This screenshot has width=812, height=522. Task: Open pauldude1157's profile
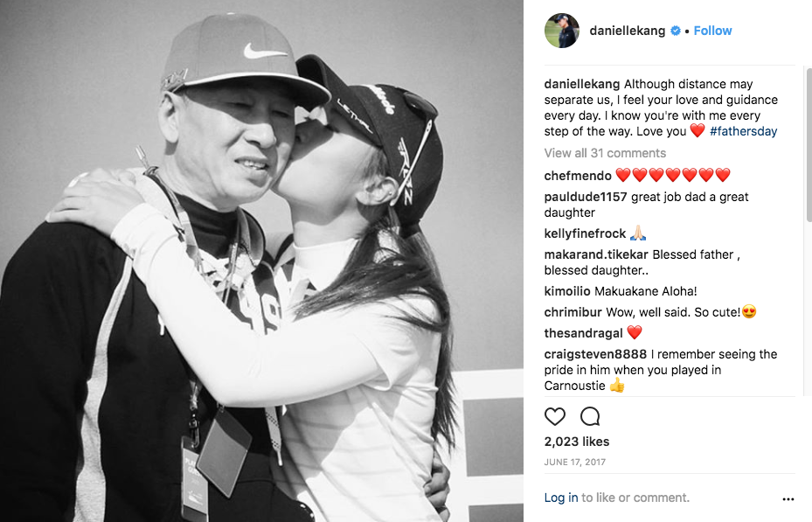[x=586, y=197]
